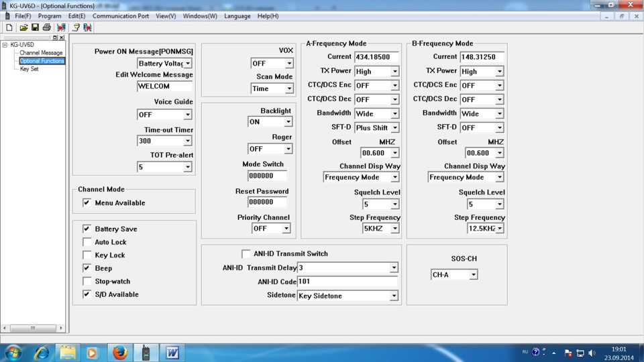Open the Priority Channel dropdown
This screenshot has width=644, height=362.
click(x=286, y=228)
